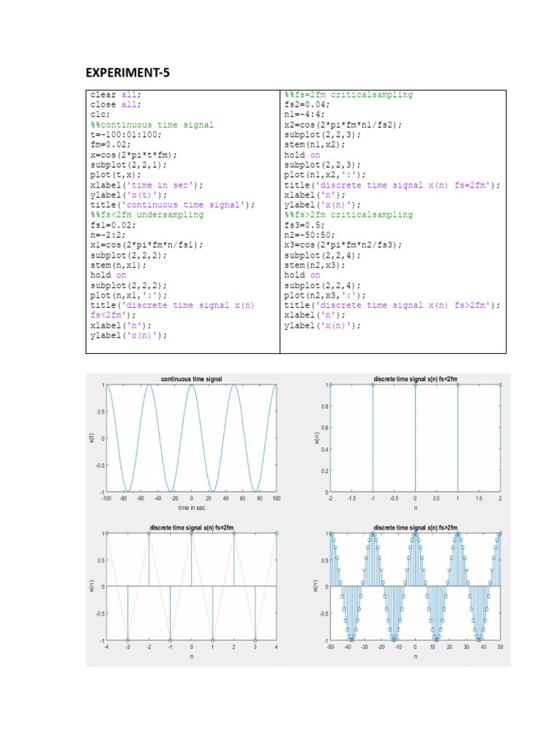Click the 'continuous time signal' graph title
Viewport: 560px width, 747px height.
(192, 379)
